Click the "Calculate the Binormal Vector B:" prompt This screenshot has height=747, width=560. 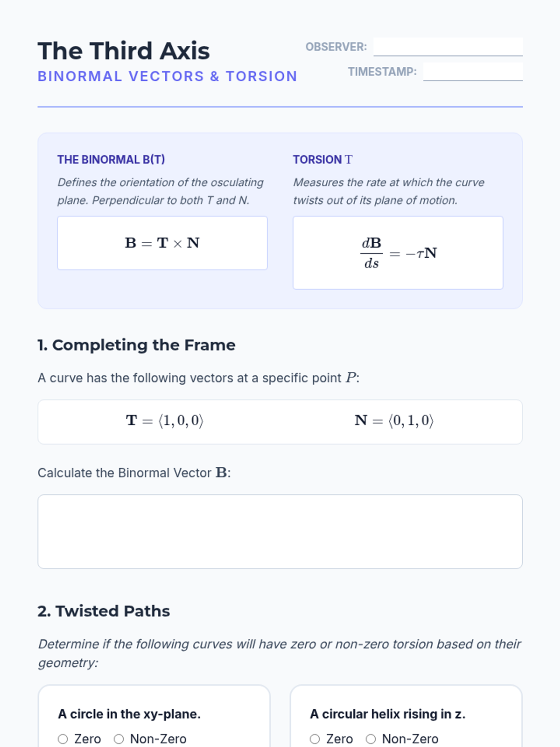coord(134,473)
